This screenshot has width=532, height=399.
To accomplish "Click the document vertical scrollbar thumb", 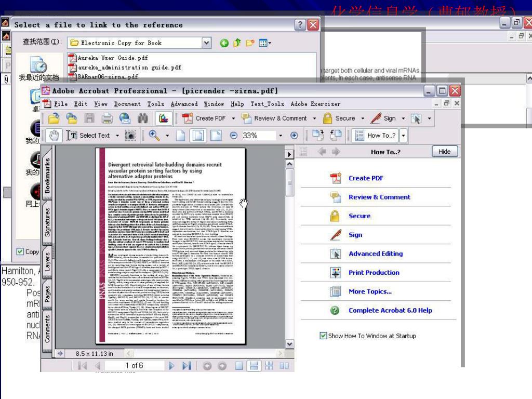I will (289, 182).
